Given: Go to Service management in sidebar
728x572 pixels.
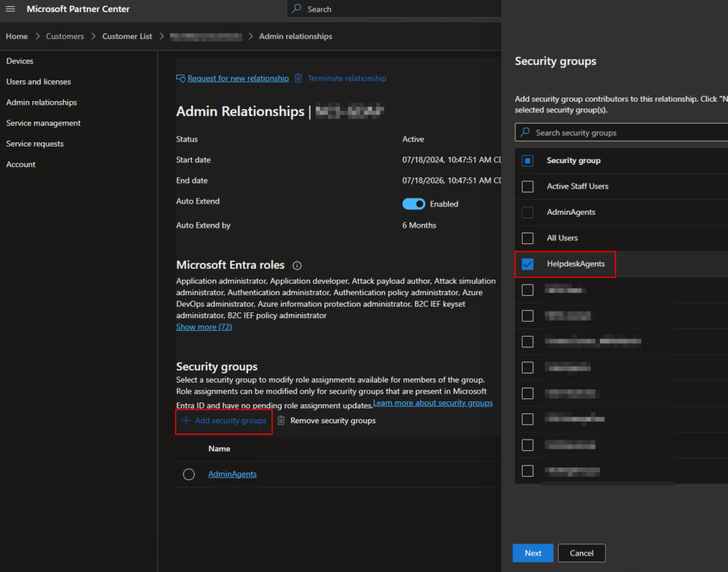Looking at the screenshot, I should (x=43, y=123).
